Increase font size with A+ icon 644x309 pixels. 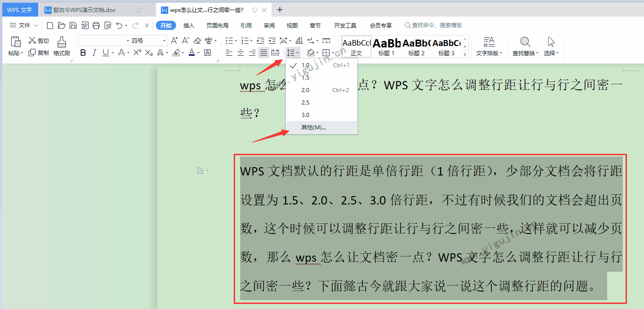point(174,41)
